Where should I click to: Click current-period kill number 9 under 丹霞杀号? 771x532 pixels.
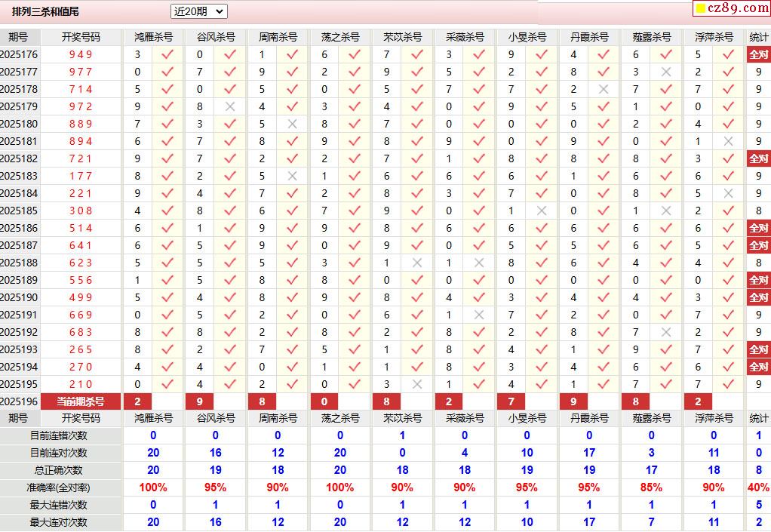click(x=573, y=401)
